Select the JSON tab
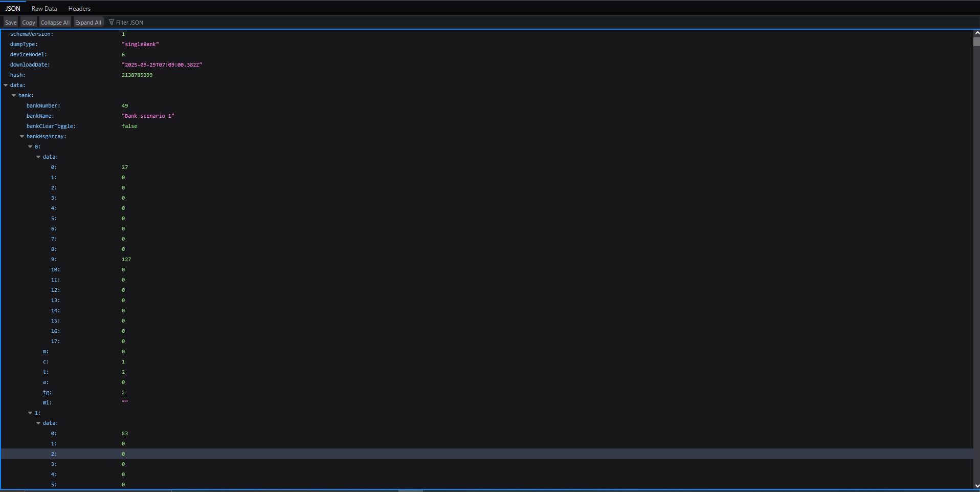Image resolution: width=980 pixels, height=492 pixels. [13, 9]
